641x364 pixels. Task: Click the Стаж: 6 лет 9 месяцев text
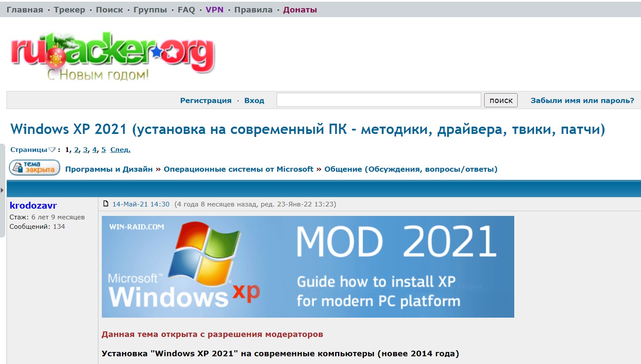(47, 217)
